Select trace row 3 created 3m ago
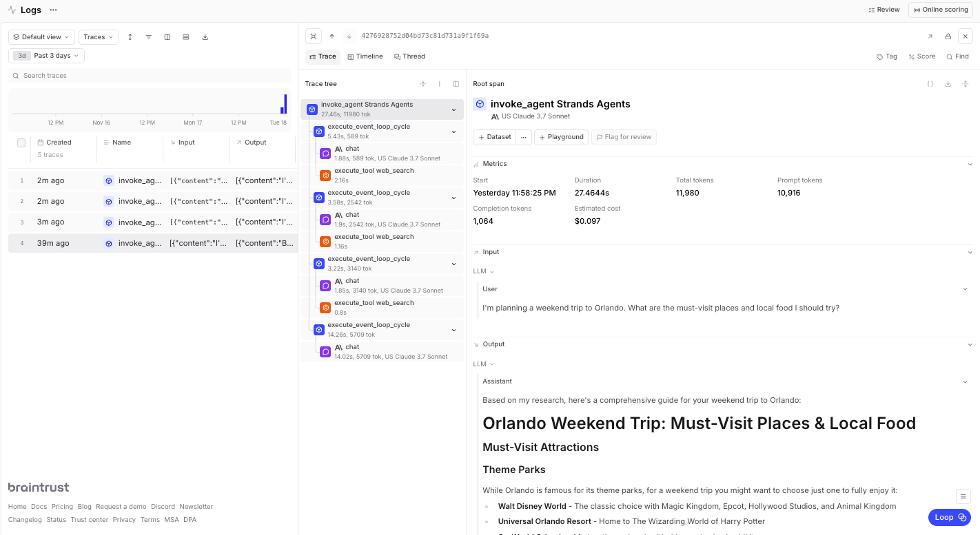Image resolution: width=980 pixels, height=535 pixels. 153,222
